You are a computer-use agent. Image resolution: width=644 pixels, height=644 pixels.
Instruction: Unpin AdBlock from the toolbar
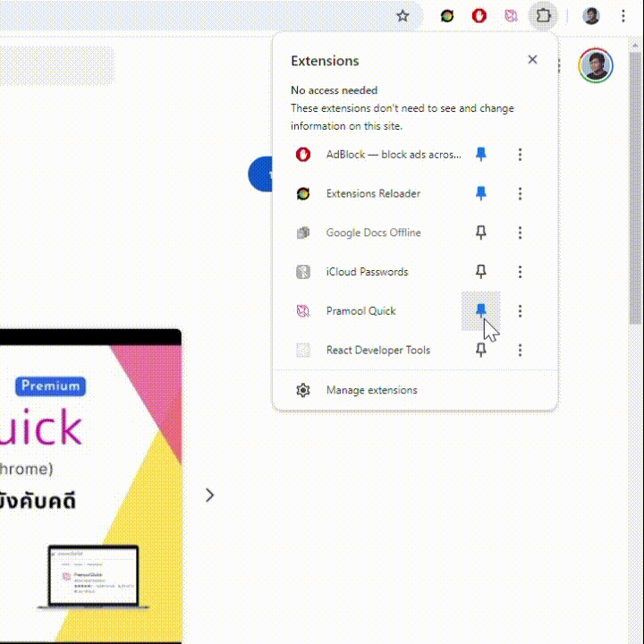(481, 155)
